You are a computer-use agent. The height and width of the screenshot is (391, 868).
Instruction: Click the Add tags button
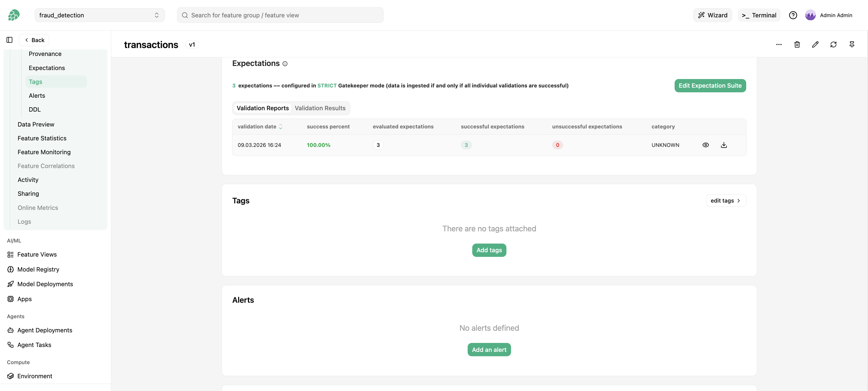coord(489,250)
